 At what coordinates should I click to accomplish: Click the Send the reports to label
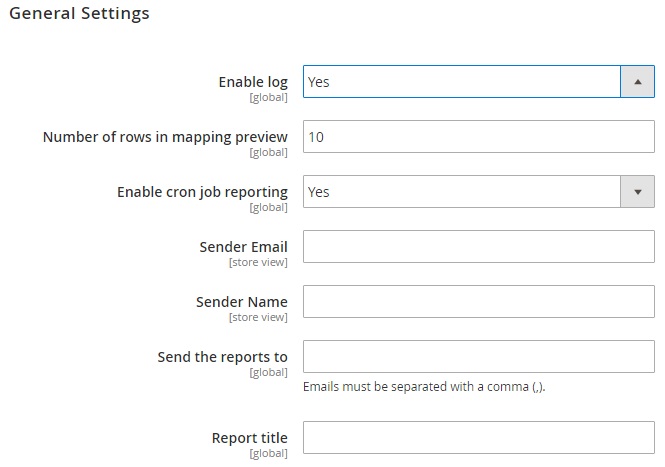point(222,357)
